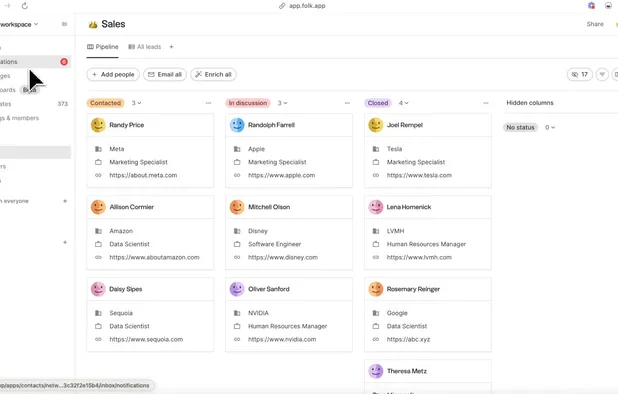Viewport: 618px width, 394px height.
Task: Open the workspace switcher dropdown
Action: click(x=19, y=24)
